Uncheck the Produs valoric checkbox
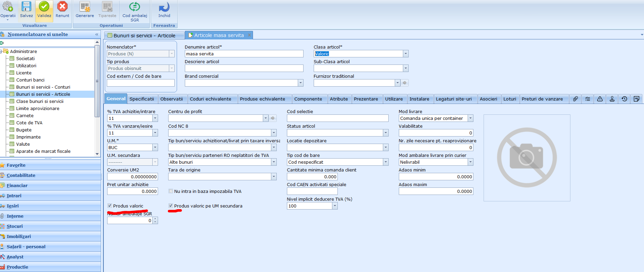 click(110, 206)
